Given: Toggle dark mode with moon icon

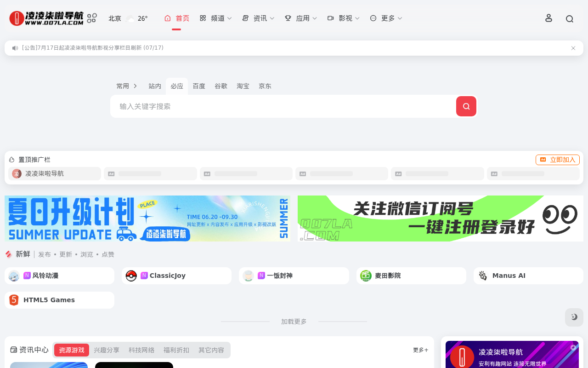Looking at the screenshot, I should tap(574, 317).
